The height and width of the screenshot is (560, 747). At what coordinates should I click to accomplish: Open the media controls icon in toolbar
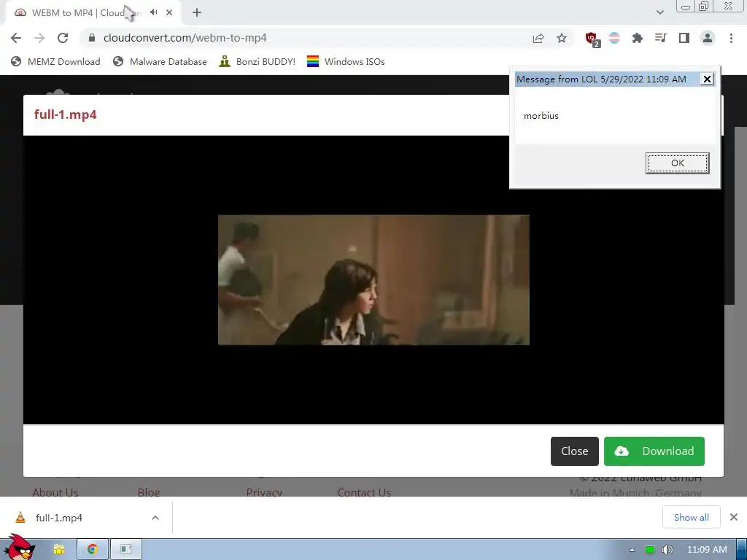pos(660,38)
